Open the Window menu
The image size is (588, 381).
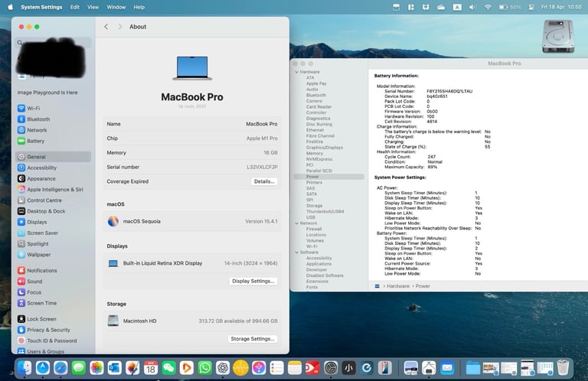(x=116, y=7)
